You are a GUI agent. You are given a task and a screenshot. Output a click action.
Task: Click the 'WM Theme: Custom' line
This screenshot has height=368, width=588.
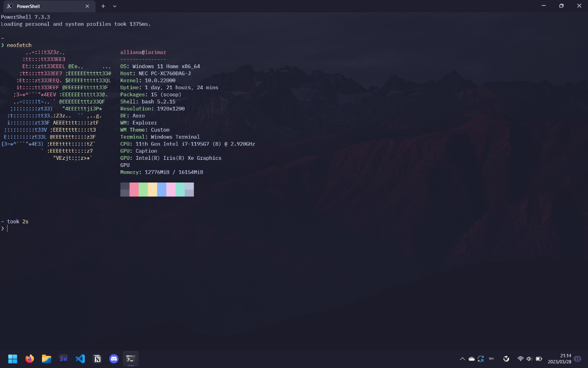(145, 130)
